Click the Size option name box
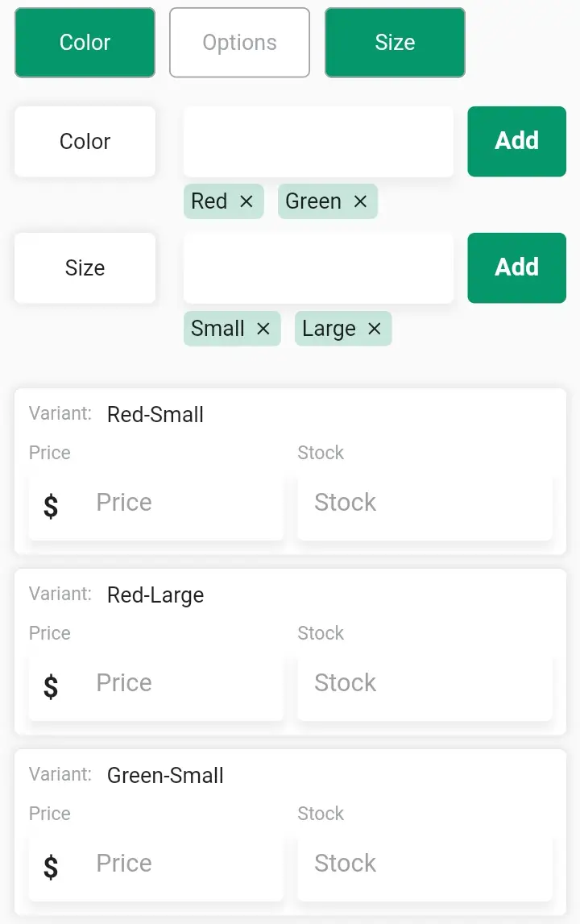 [x=85, y=268]
